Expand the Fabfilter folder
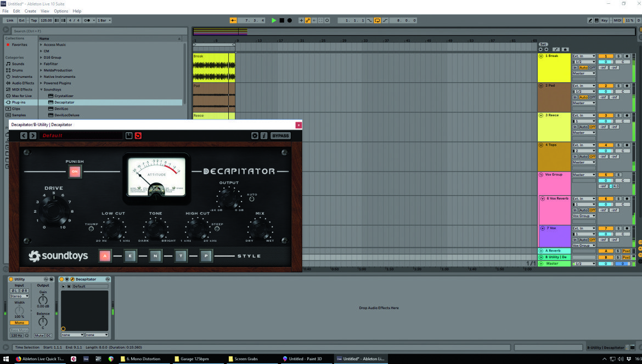 (x=41, y=64)
